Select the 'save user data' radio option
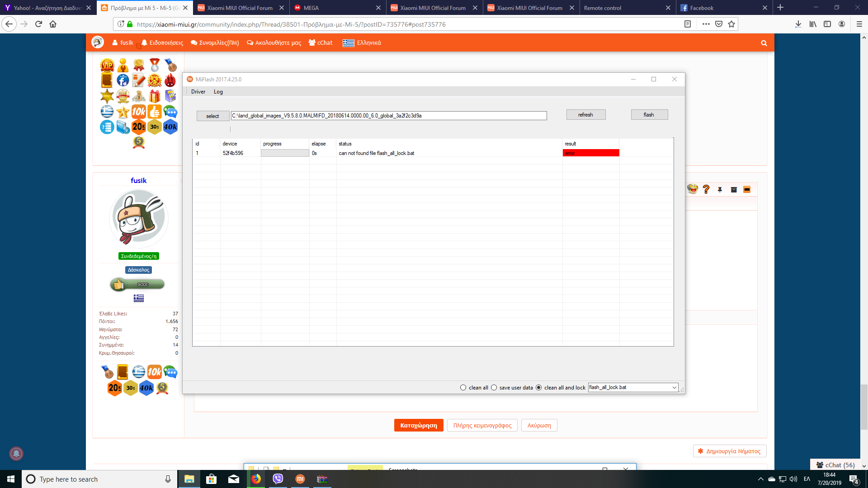 (x=494, y=388)
